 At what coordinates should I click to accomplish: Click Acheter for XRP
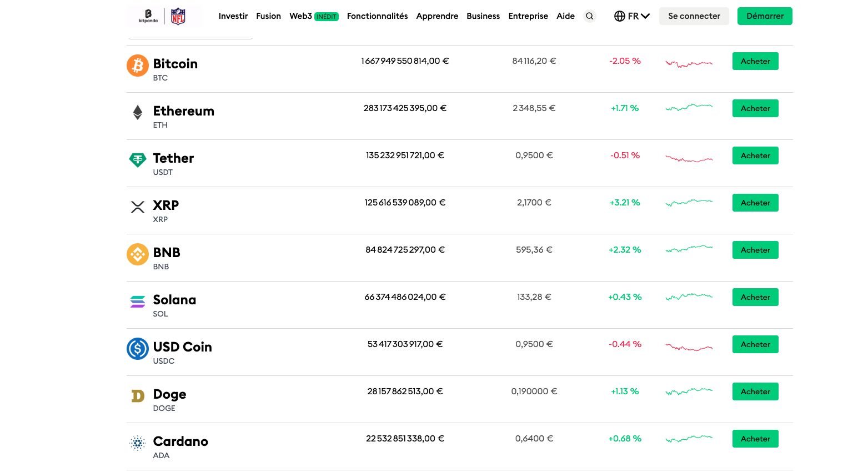click(x=755, y=203)
